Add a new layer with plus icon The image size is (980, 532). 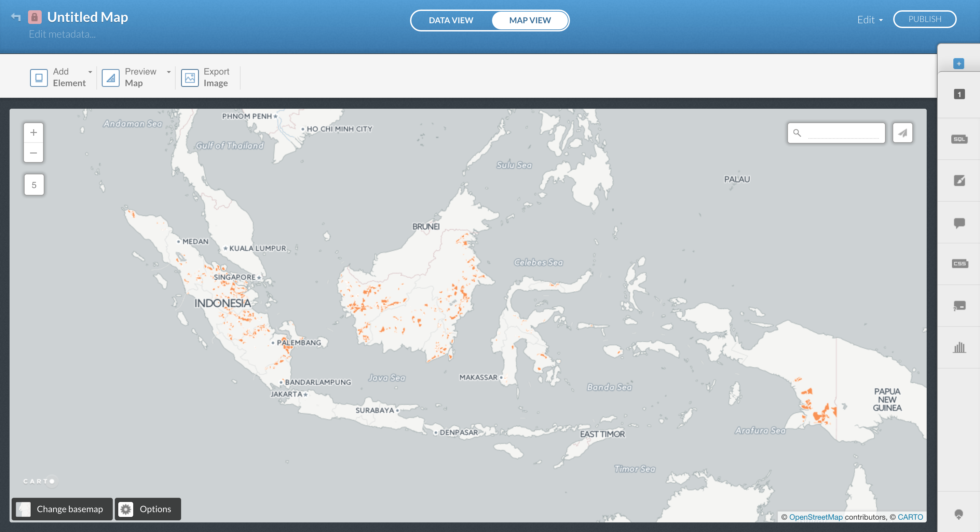(959, 63)
